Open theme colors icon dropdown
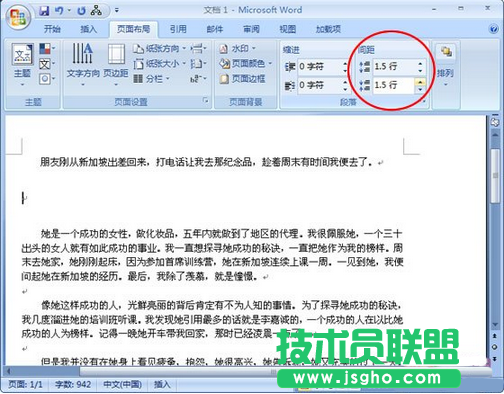The image size is (504, 394). pyautogui.click(x=47, y=49)
